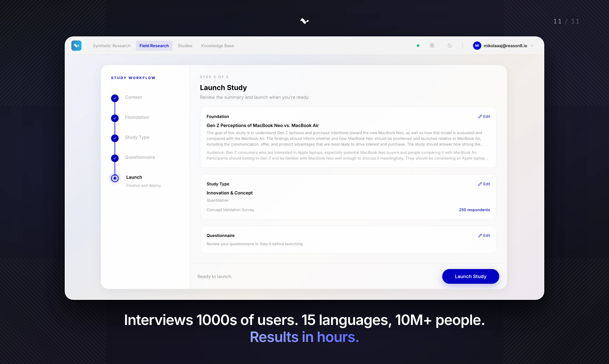Select the Field Research tab
609x364 pixels.
[154, 46]
